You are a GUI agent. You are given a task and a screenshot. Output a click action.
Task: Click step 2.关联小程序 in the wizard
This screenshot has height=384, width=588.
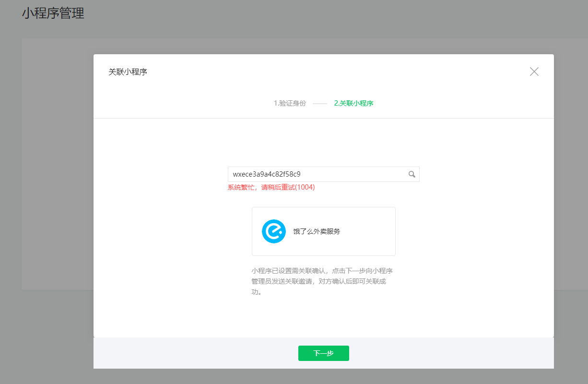pos(354,103)
